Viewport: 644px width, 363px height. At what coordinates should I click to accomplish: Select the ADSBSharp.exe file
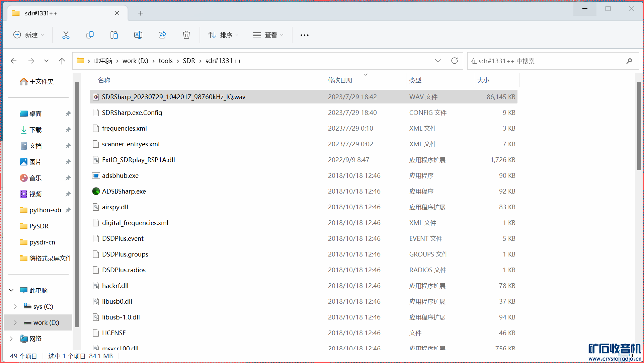tap(124, 191)
